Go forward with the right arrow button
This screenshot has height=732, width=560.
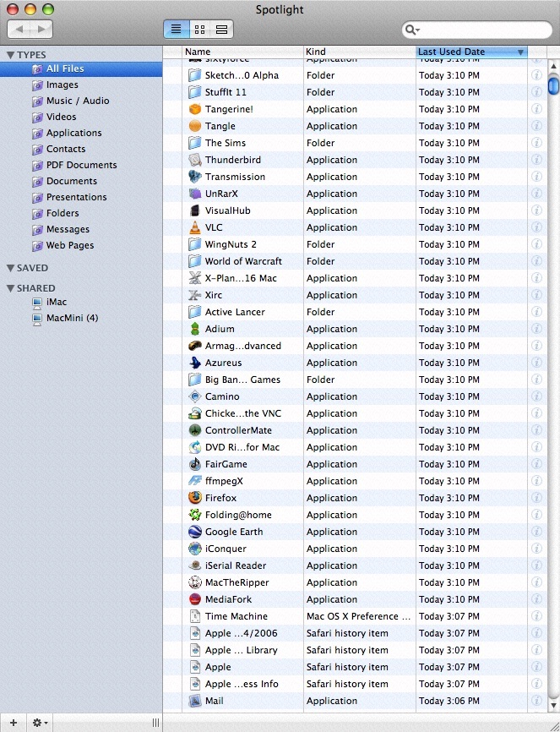pyautogui.click(x=41, y=30)
